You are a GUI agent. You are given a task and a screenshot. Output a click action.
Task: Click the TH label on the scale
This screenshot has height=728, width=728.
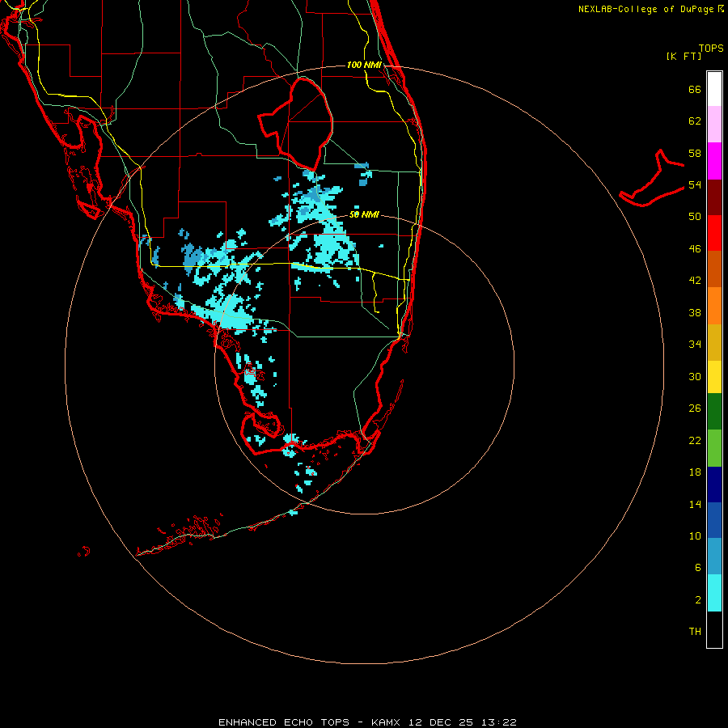click(695, 632)
